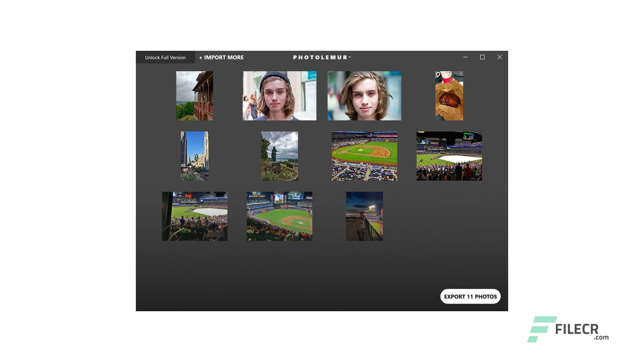Click the Unlock Full Version button
The height and width of the screenshot is (362, 644).
click(165, 57)
